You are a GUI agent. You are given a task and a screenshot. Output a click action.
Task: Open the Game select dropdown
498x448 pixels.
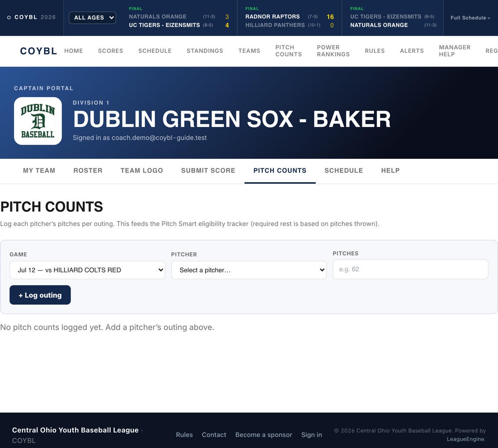click(87, 270)
